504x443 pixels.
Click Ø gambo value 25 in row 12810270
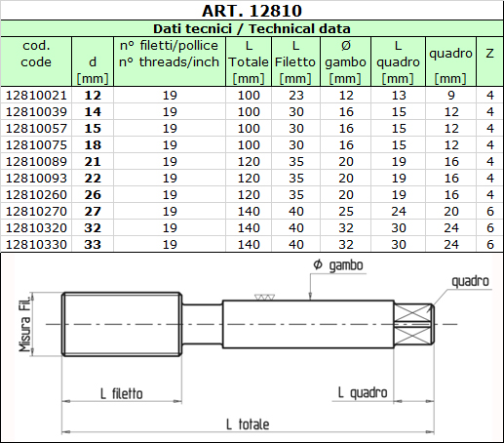pyautogui.click(x=346, y=212)
